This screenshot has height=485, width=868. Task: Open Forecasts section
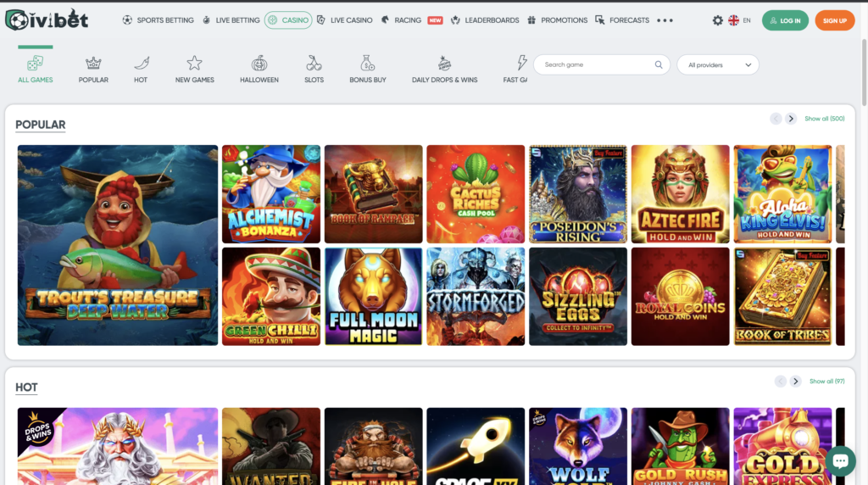click(x=622, y=20)
